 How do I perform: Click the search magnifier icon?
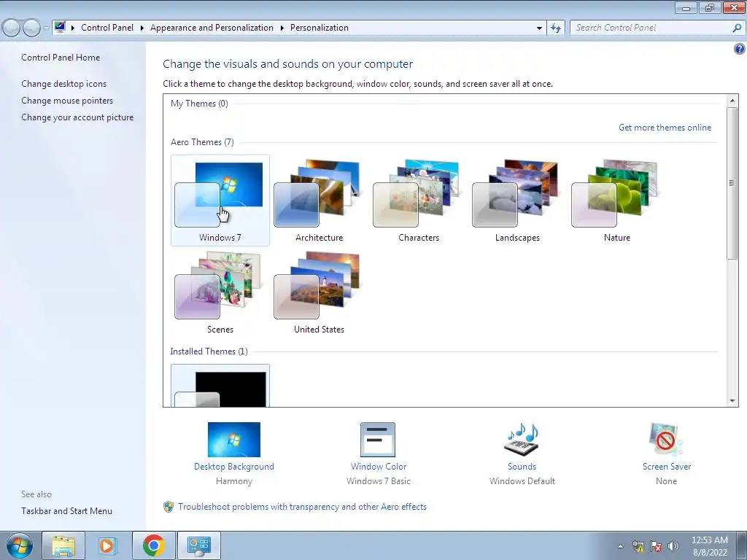point(737,28)
